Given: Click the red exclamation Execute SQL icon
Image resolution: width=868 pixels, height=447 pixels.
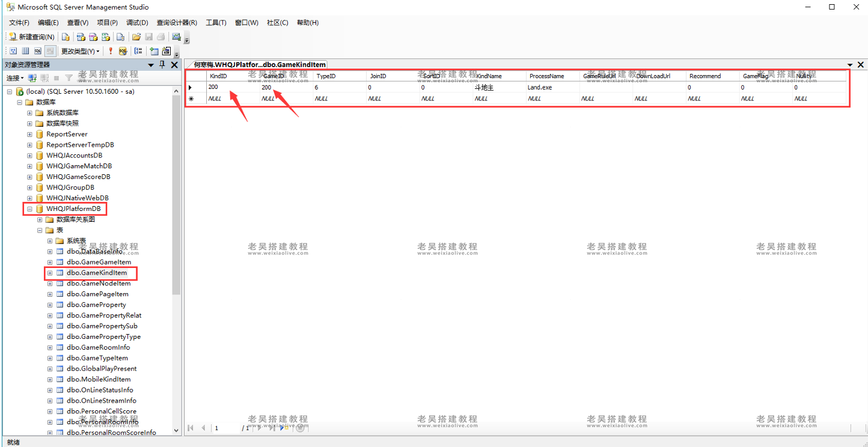Looking at the screenshot, I should pyautogui.click(x=111, y=51).
